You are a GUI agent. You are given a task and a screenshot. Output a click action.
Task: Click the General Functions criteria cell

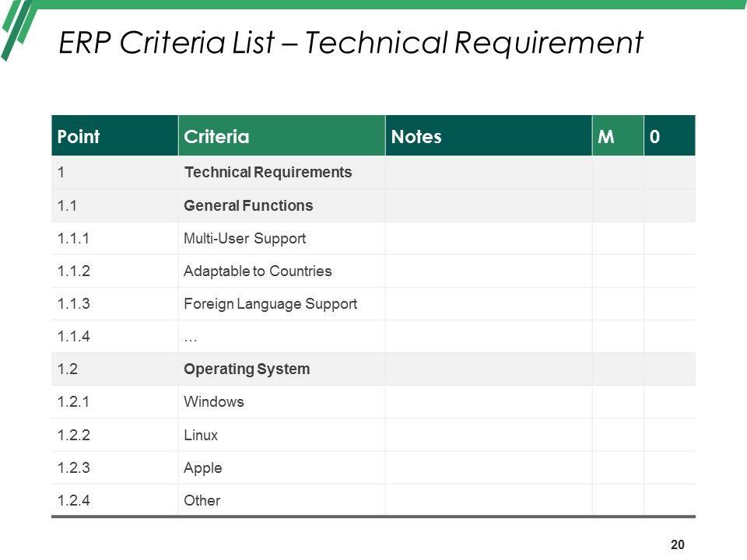248,205
